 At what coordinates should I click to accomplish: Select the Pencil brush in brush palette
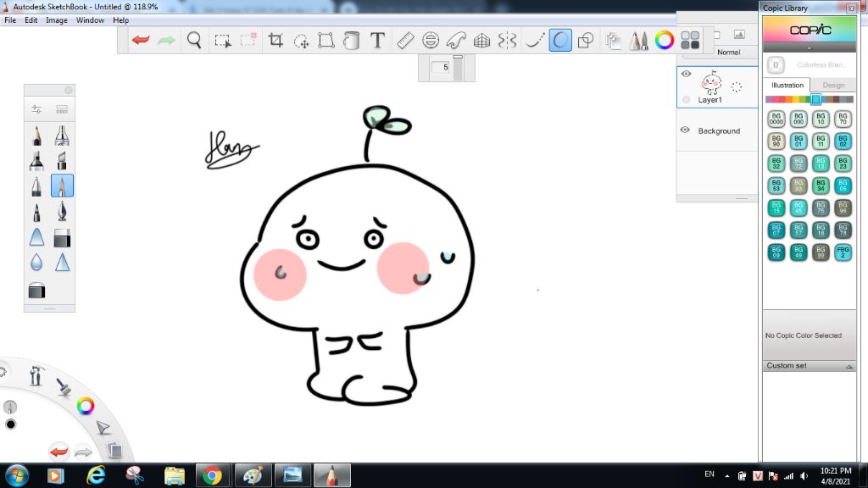[36, 136]
